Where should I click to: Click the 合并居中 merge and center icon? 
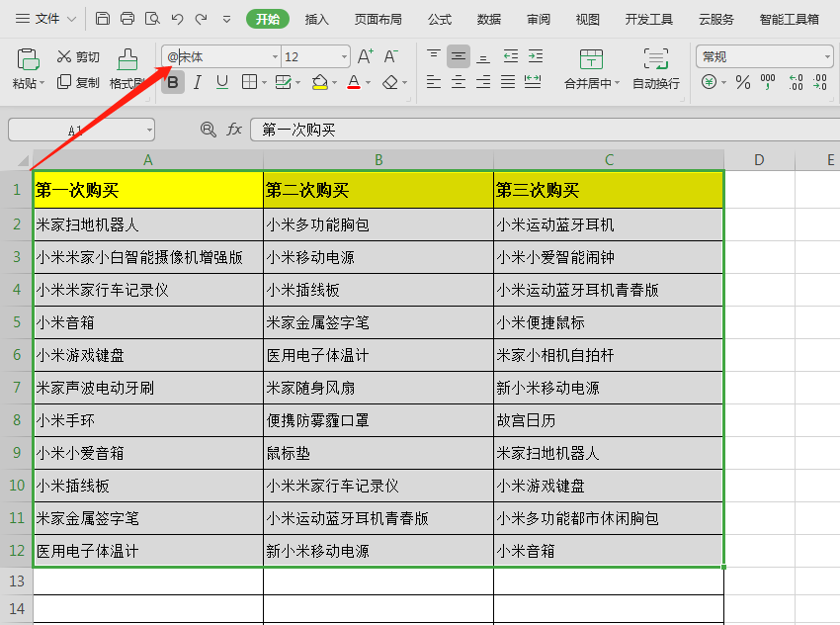[x=591, y=59]
